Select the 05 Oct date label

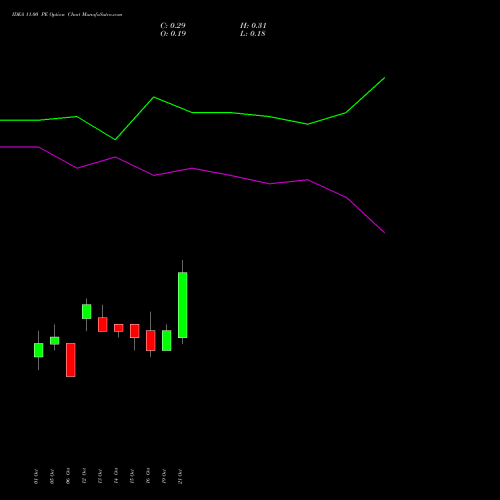[x=52, y=476]
